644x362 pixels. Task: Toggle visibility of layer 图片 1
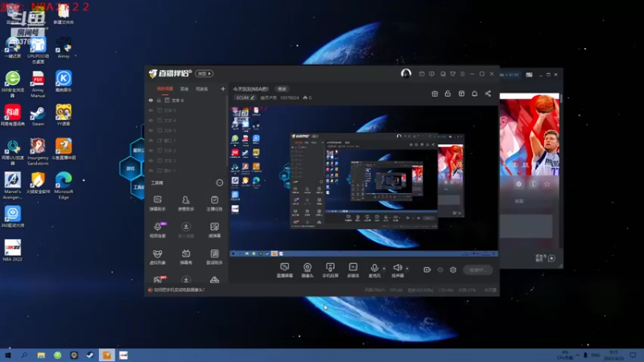pyautogui.click(x=151, y=171)
